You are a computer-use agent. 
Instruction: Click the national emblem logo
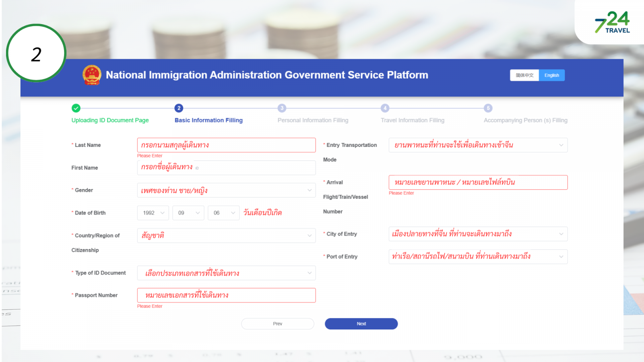coord(92,75)
